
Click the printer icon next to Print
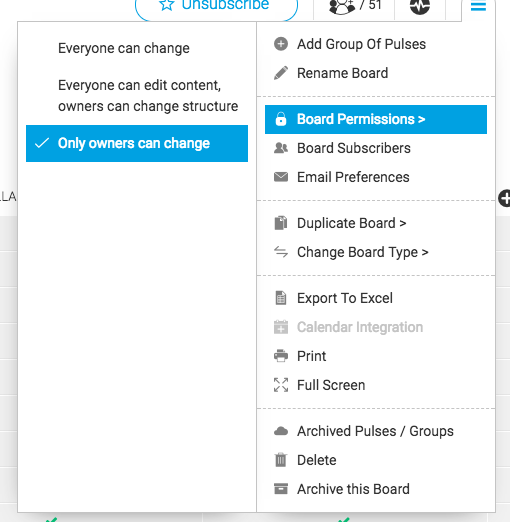tap(281, 356)
